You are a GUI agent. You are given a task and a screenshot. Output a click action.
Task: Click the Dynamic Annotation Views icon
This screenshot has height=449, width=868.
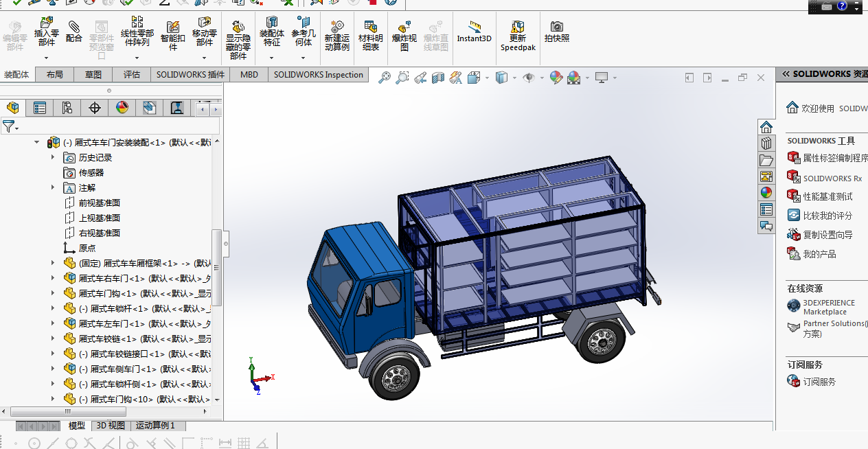(456, 78)
